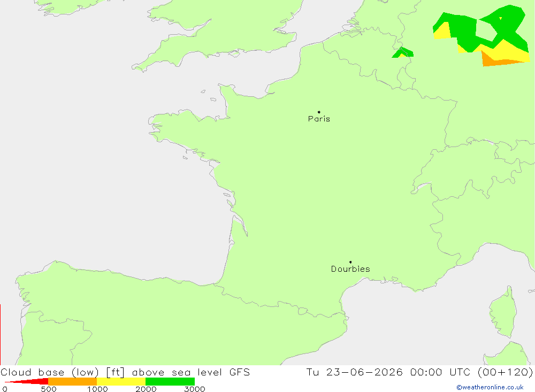The width and height of the screenshot is (535, 392).
Task: Click the yellow 1000–2000 legend color segment
Action: point(121,381)
